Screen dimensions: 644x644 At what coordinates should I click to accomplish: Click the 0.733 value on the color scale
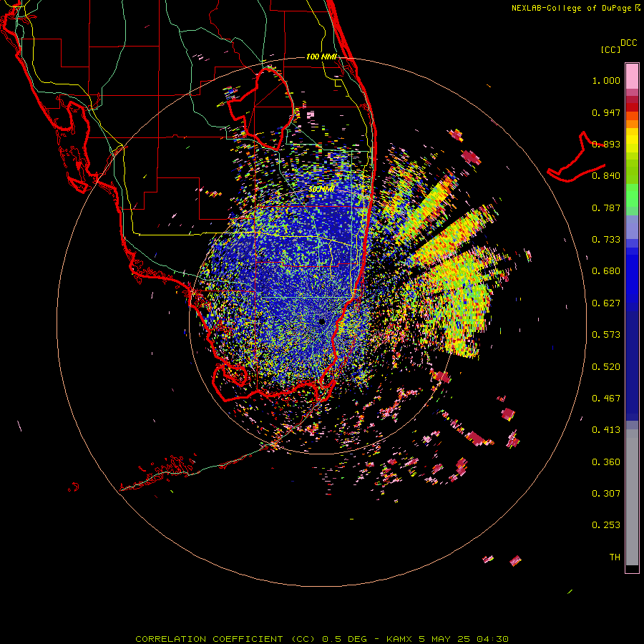[606, 240]
